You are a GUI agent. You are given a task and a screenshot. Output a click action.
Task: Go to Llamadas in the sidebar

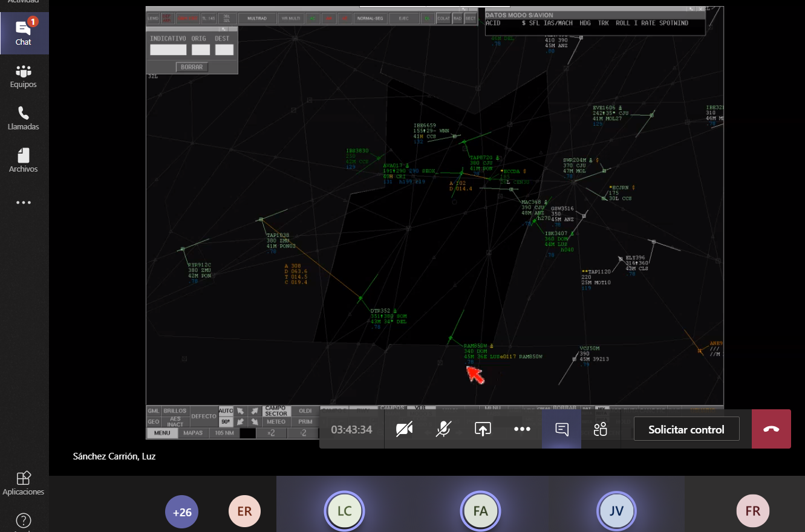(24, 118)
